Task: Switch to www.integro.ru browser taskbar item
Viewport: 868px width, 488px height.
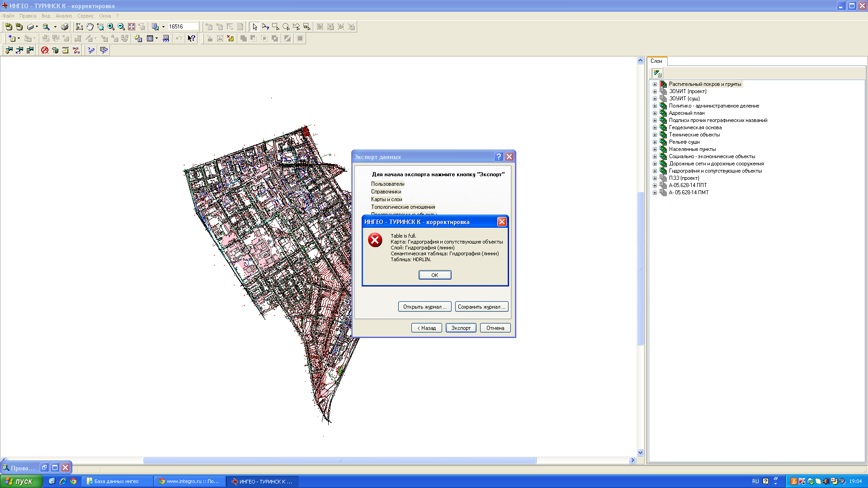Action: coord(189,481)
